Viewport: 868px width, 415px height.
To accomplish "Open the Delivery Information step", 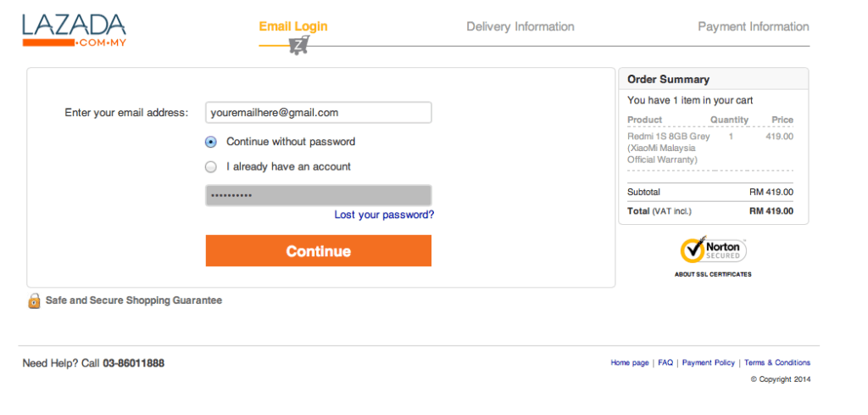I will pos(520,26).
